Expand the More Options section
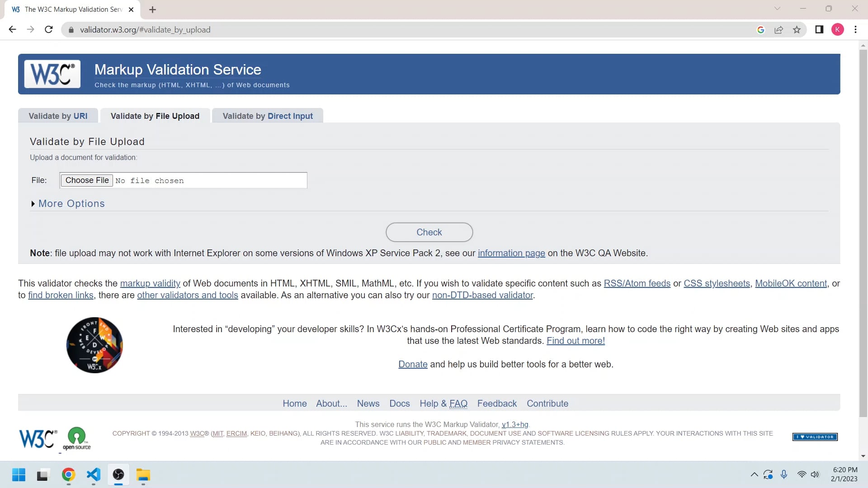This screenshot has width=868, height=488. coord(71,204)
